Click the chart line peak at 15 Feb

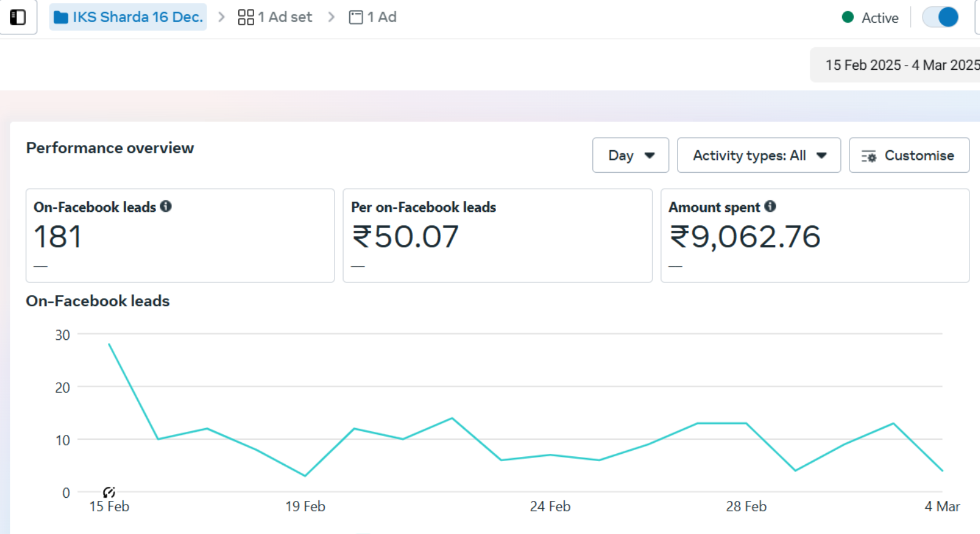click(x=110, y=344)
